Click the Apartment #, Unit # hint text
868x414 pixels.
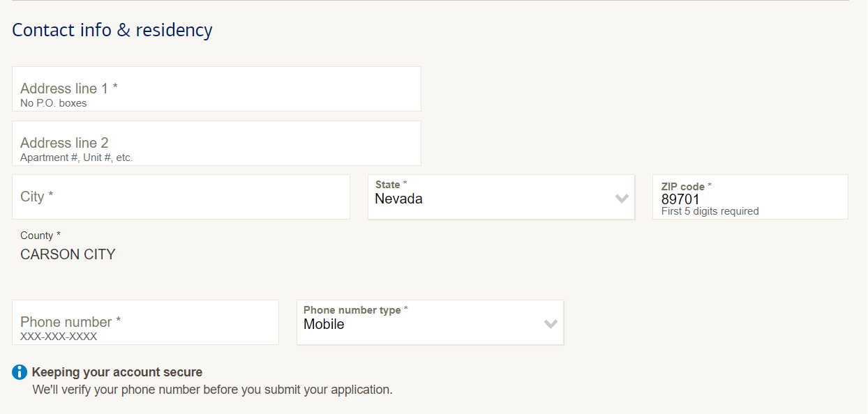77,158
